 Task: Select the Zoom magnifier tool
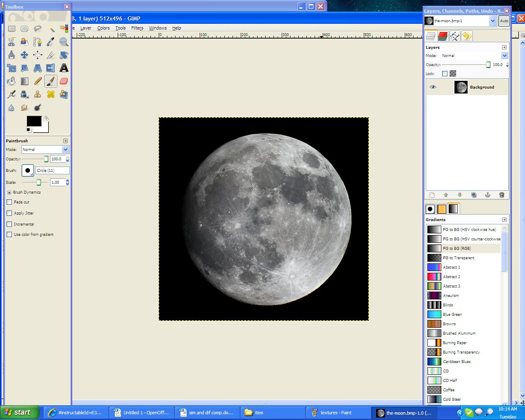[x=64, y=42]
